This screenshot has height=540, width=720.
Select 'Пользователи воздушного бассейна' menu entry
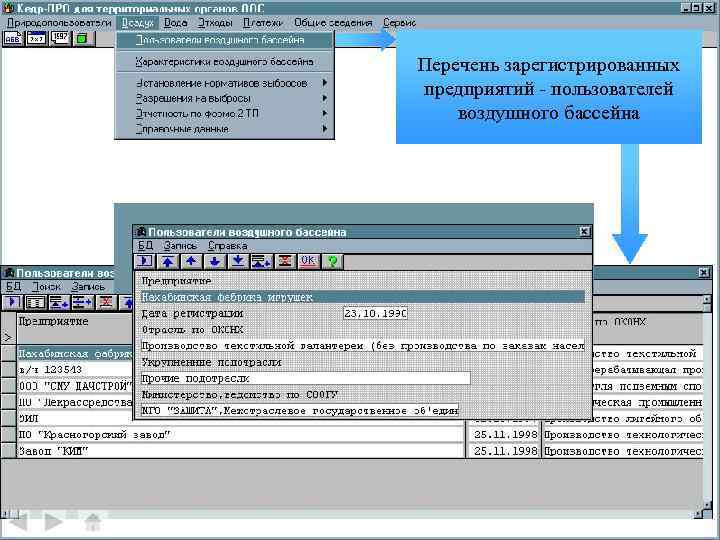click(x=224, y=40)
